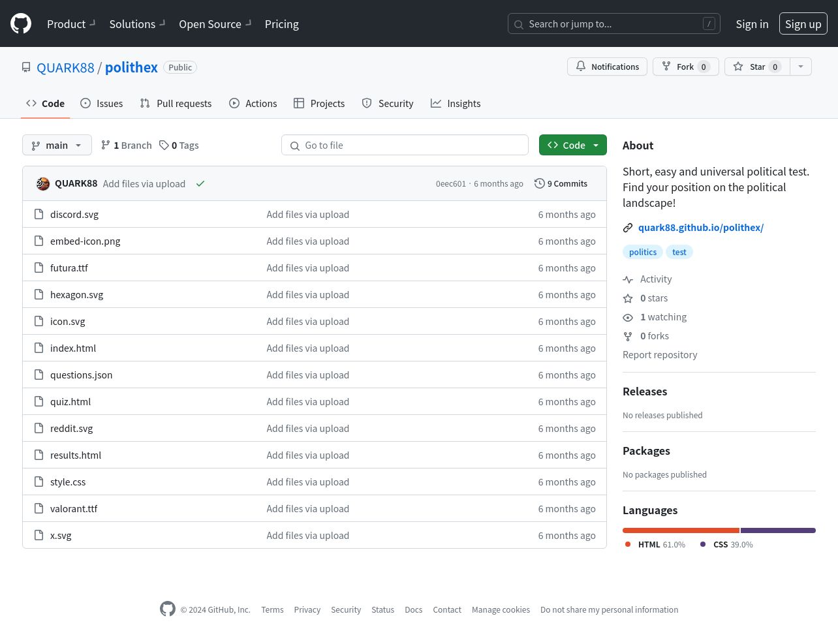Click the search magnifier in the header
The height and width of the screenshot is (644, 838).
tap(519, 24)
